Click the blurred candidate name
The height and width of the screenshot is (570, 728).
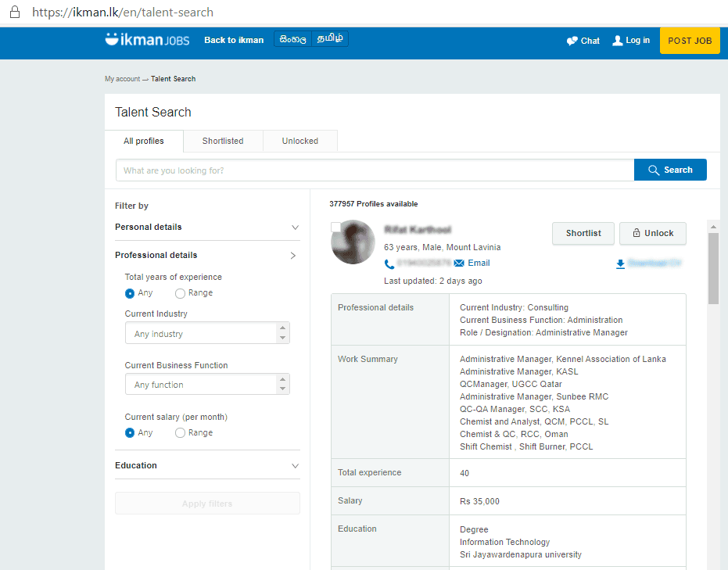pos(418,230)
